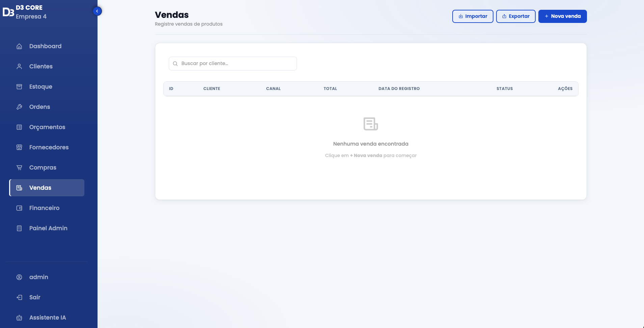Launch Assistente IA label
The image size is (644, 328).
pyautogui.click(x=48, y=318)
